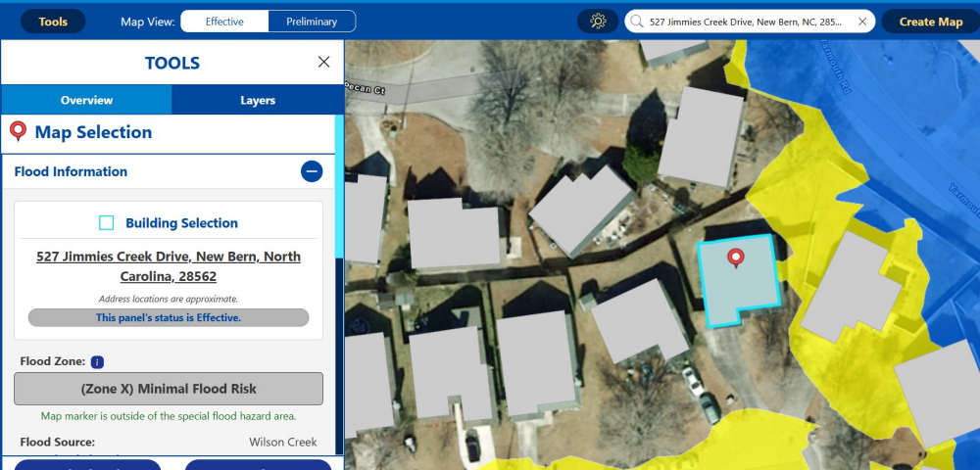This screenshot has height=470, width=980.
Task: Click the Map Selection pin icon
Action: coord(18,131)
